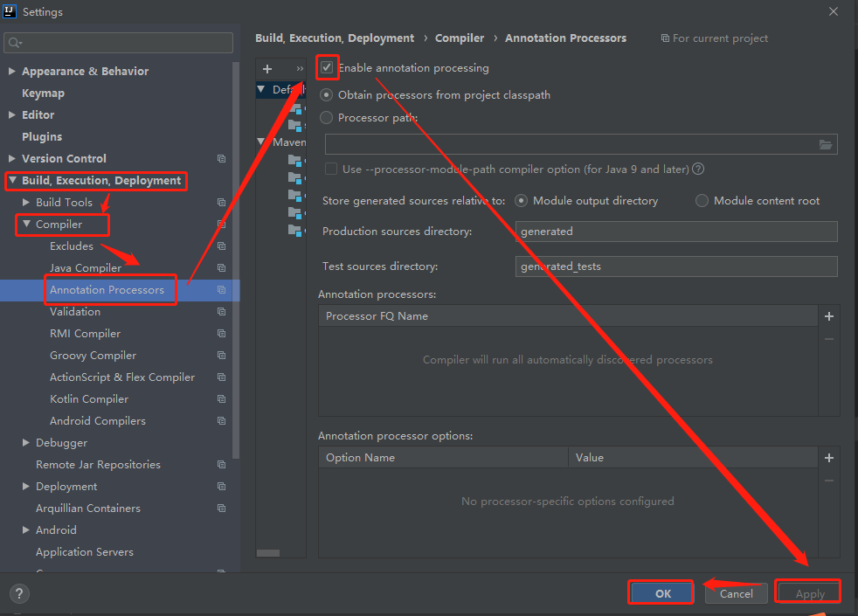The width and height of the screenshot is (858, 616).
Task: Click the Cancel button
Action: point(736,593)
